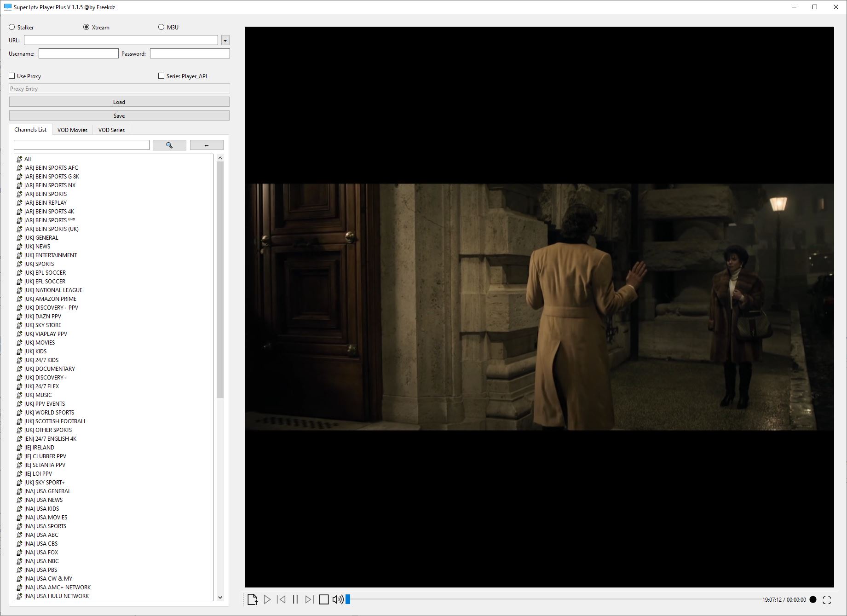
Task: Click the seek slider handle
Action: click(x=348, y=599)
